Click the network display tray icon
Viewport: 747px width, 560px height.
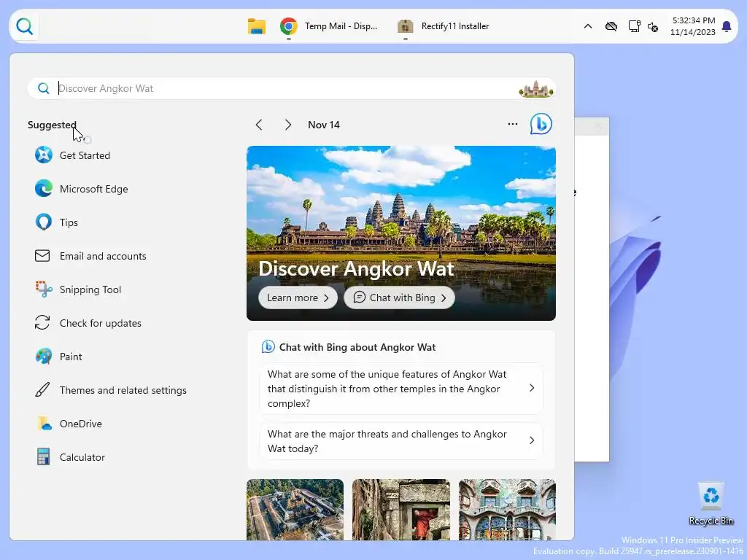[x=634, y=26]
